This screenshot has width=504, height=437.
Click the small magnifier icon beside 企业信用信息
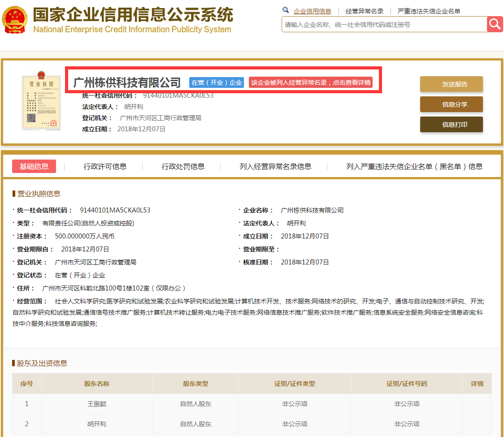pos(286,10)
